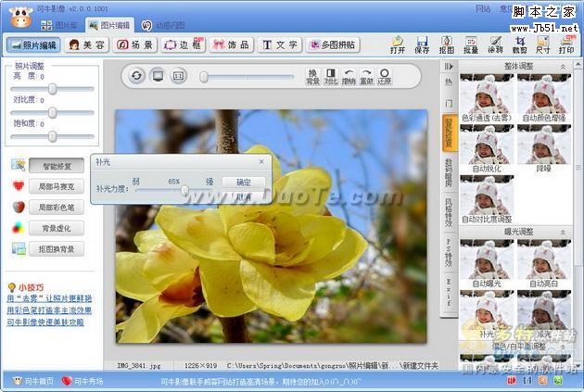The height and width of the screenshot is (392, 584).
Task: Select the 抠图 cutout tool icon
Action: [447, 45]
